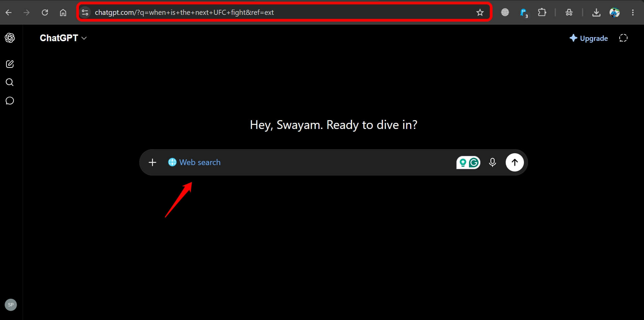Image resolution: width=644 pixels, height=320 pixels.
Task: Start voice dictation with the microphone icon
Action: point(493,162)
